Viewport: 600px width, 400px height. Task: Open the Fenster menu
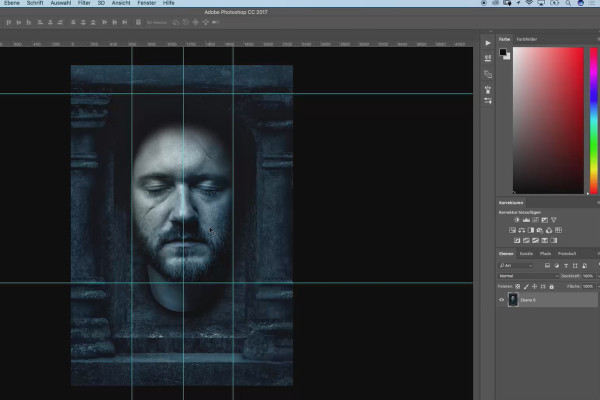tap(147, 3)
